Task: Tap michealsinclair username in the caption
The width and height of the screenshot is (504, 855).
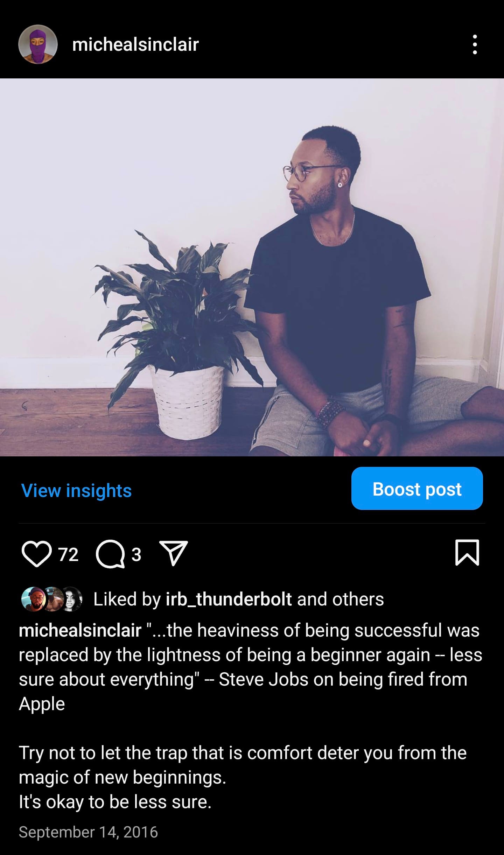Action: pos(80,630)
